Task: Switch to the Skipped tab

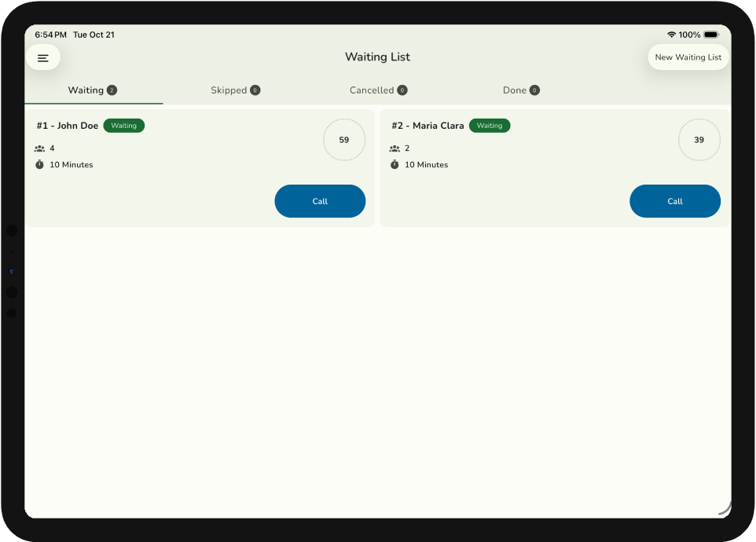Action: coord(229,90)
